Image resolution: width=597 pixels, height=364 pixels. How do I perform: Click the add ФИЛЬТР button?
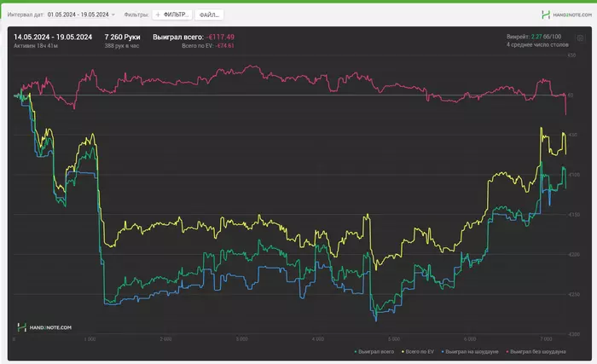coord(172,14)
